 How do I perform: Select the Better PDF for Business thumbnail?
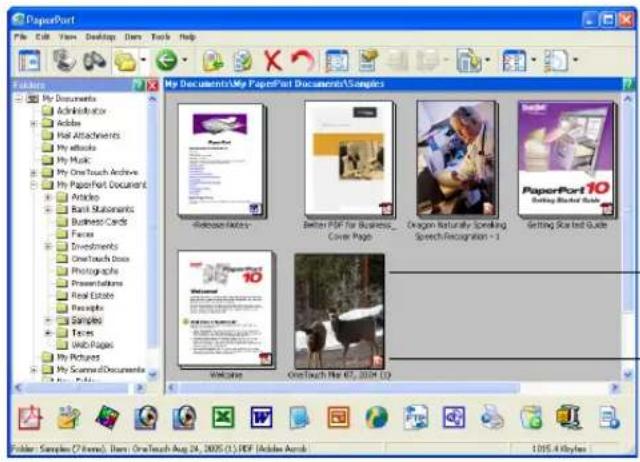coord(349,158)
